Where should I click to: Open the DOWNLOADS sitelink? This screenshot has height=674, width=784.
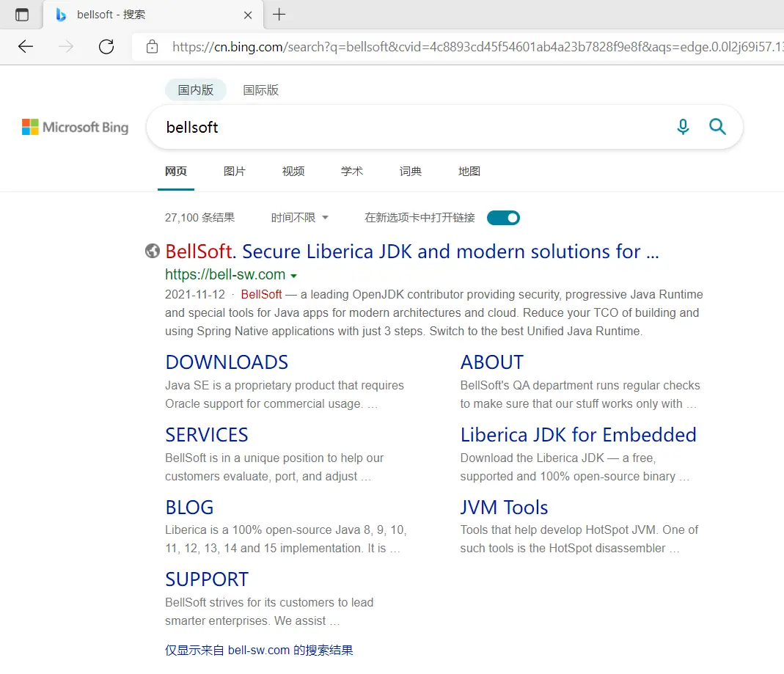click(x=226, y=362)
